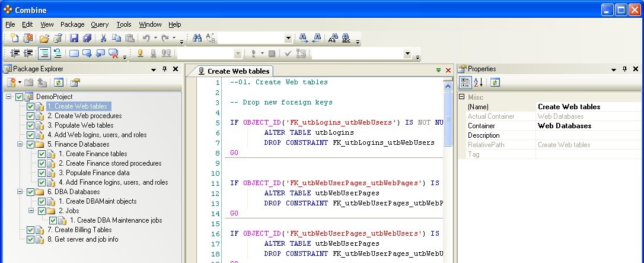The width and height of the screenshot is (644, 263).
Task: Open the find text combo box dropdown arrow
Action: point(288,38)
